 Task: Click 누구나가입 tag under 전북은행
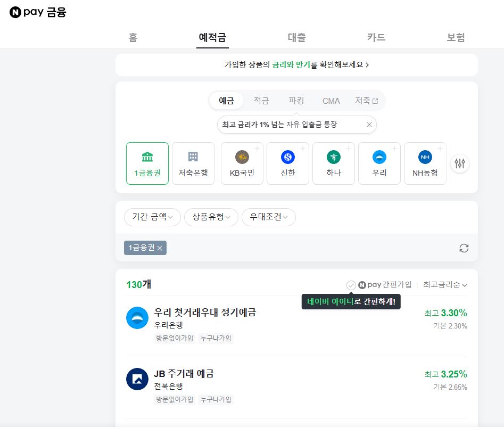(216, 399)
